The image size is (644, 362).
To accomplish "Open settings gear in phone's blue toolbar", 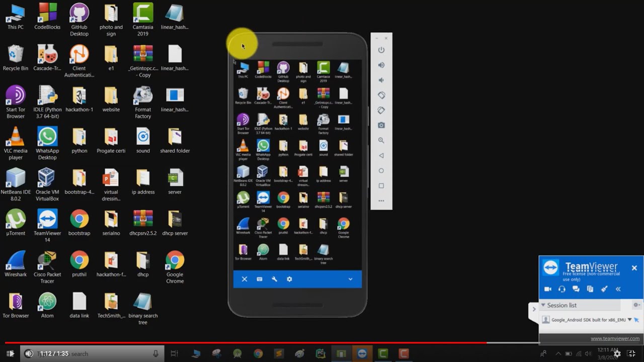I will (289, 279).
